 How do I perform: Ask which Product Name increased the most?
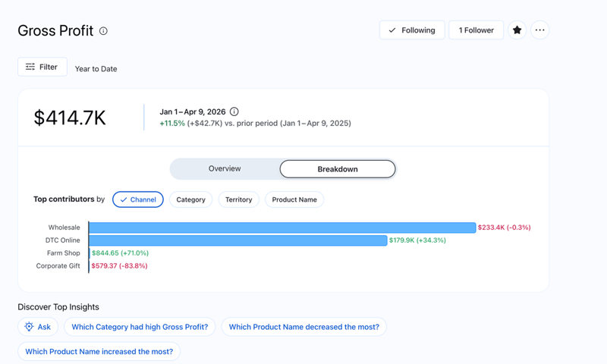99,351
